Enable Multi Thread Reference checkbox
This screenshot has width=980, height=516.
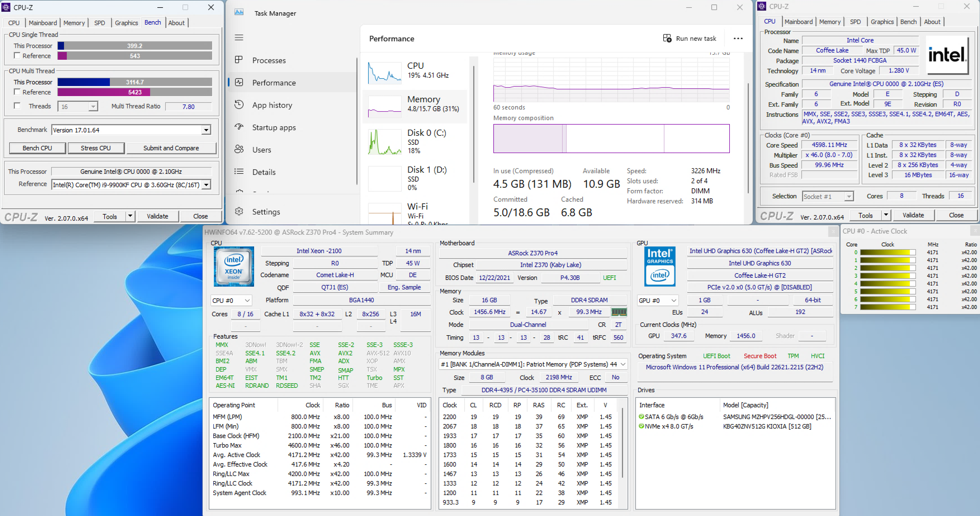[17, 92]
